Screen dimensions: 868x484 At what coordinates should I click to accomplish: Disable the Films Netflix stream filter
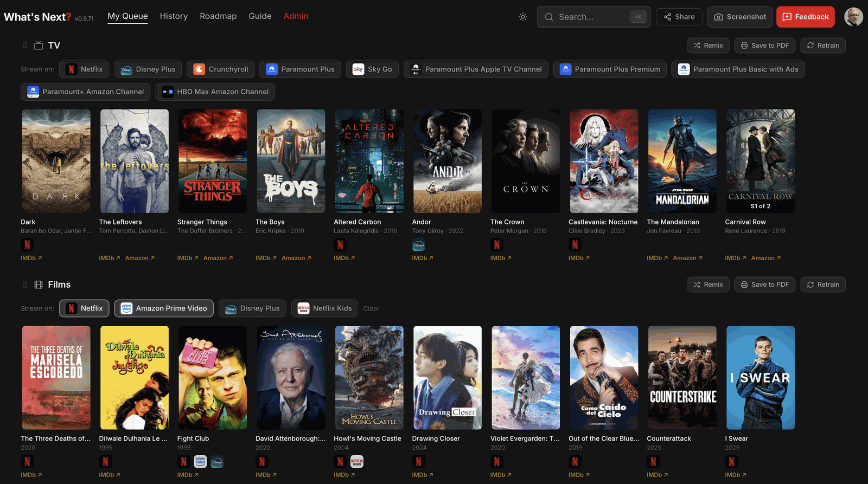[84, 308]
